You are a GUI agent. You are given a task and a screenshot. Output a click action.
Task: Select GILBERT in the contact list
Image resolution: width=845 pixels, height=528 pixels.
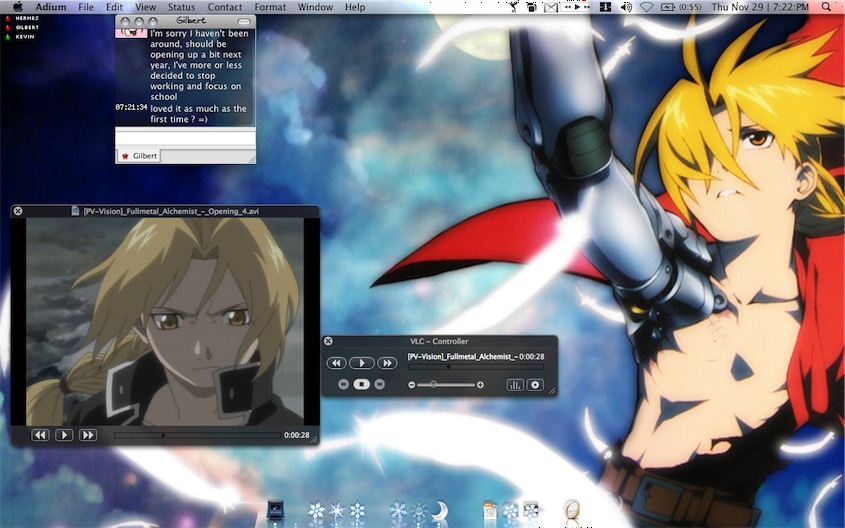[x=26, y=27]
